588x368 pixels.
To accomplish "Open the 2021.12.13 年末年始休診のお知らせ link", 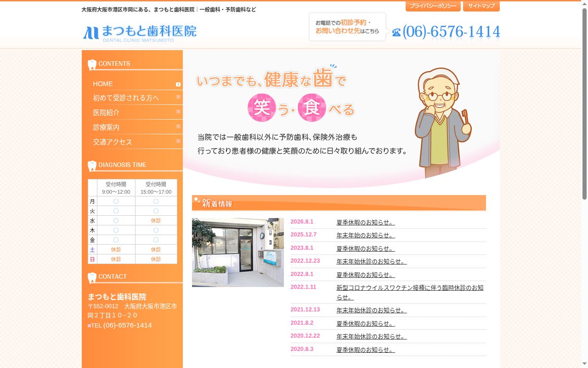I will coord(372,310).
